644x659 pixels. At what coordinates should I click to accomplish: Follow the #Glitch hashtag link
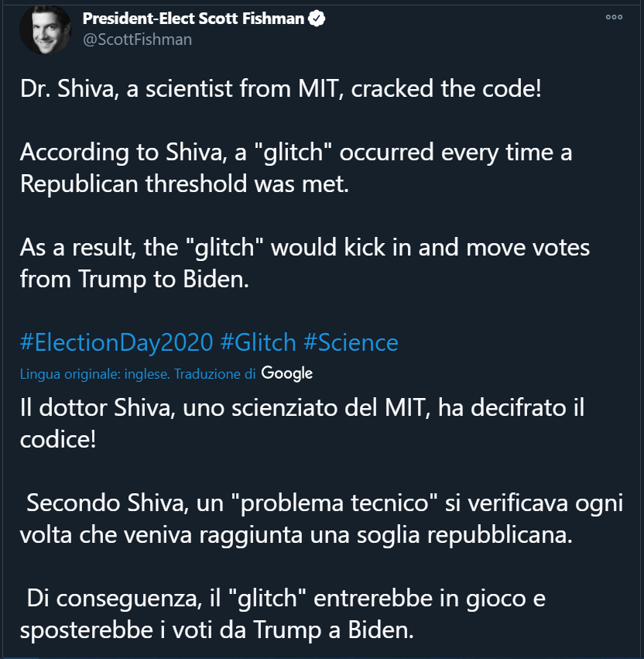[258, 342]
